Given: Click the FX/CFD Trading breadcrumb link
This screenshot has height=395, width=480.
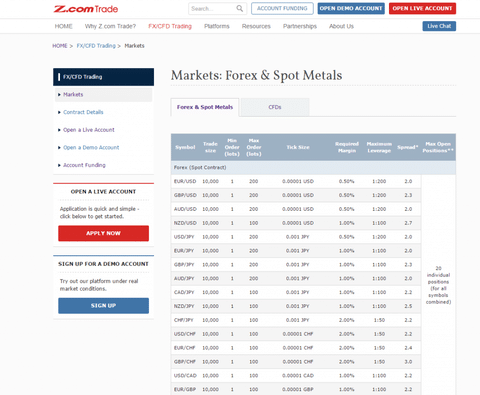Looking at the screenshot, I should pyautogui.click(x=96, y=46).
